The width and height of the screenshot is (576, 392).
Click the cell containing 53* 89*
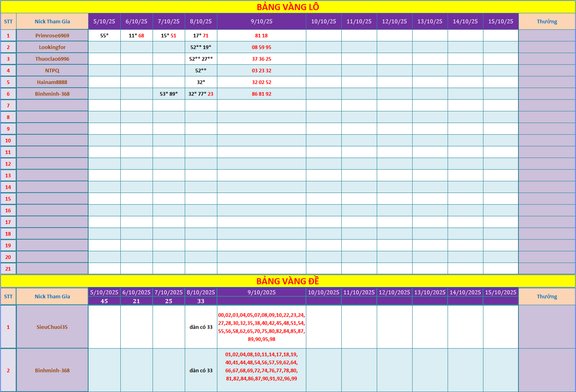coord(169,94)
